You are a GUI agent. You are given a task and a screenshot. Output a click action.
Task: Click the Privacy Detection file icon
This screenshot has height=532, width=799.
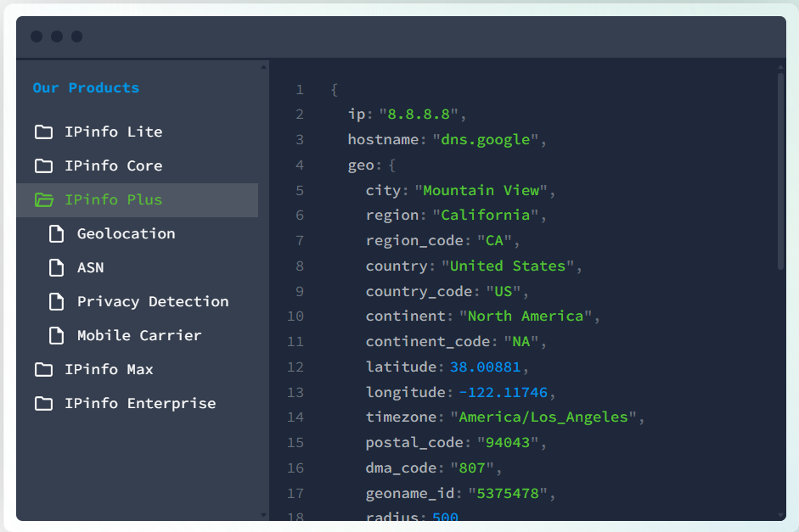click(56, 302)
